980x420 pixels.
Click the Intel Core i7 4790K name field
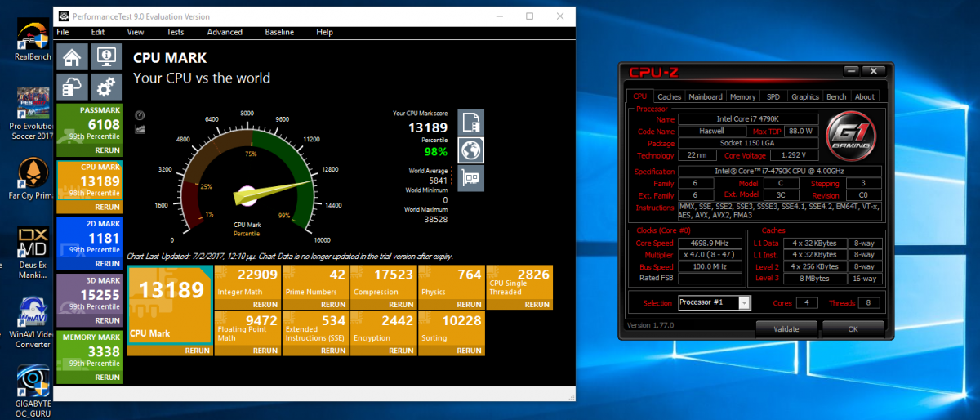click(747, 119)
